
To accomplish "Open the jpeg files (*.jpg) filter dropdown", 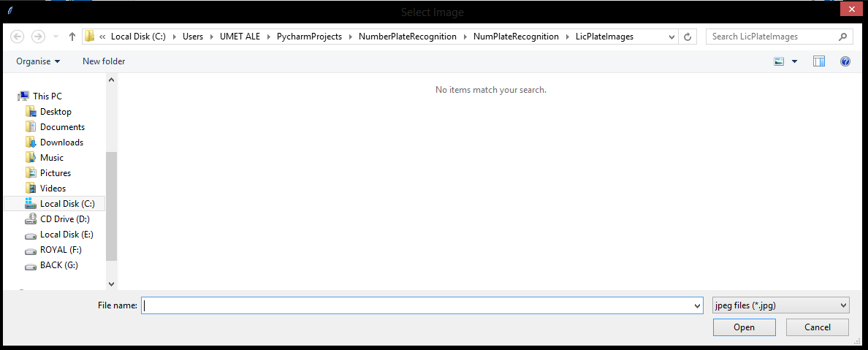I will [780, 305].
